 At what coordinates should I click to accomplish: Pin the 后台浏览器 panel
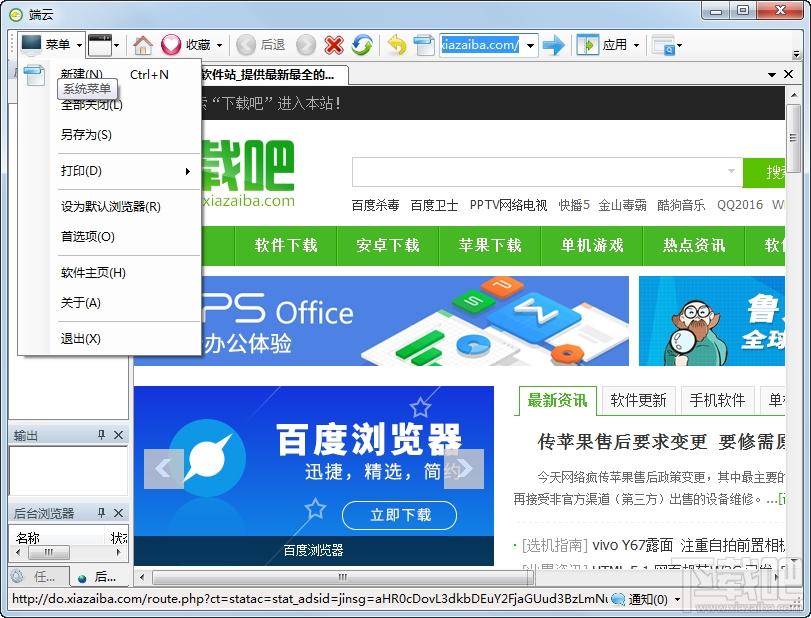point(101,513)
